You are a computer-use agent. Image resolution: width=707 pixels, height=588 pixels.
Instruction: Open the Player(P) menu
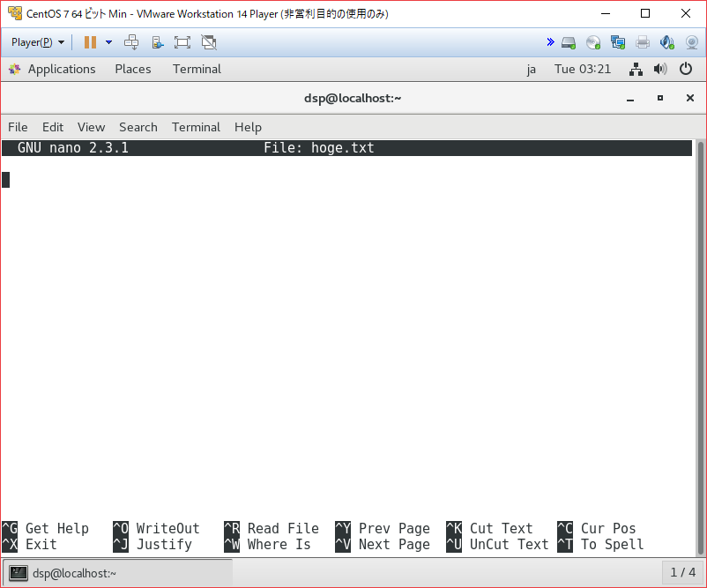click(x=38, y=42)
